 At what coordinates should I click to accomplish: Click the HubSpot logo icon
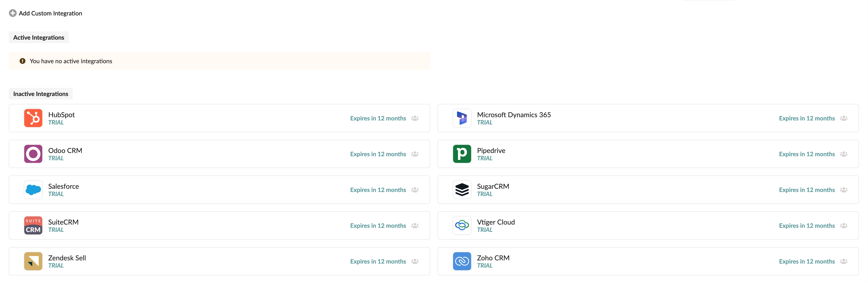tap(33, 118)
